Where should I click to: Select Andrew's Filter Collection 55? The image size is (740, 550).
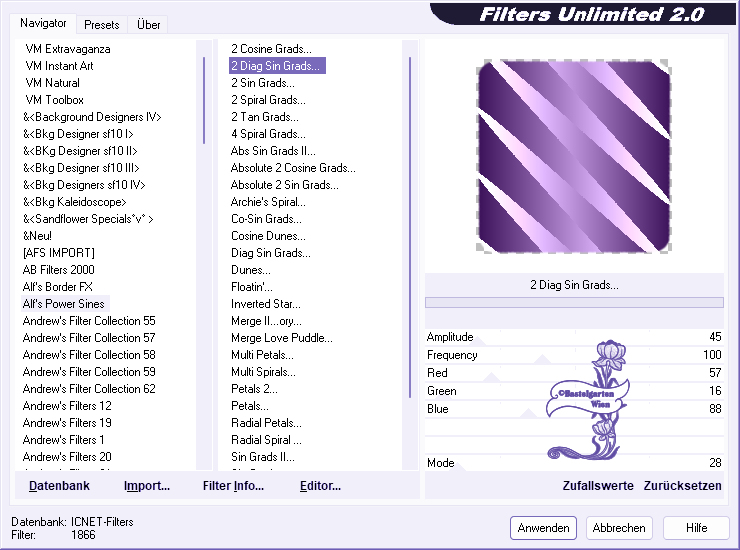(89, 321)
